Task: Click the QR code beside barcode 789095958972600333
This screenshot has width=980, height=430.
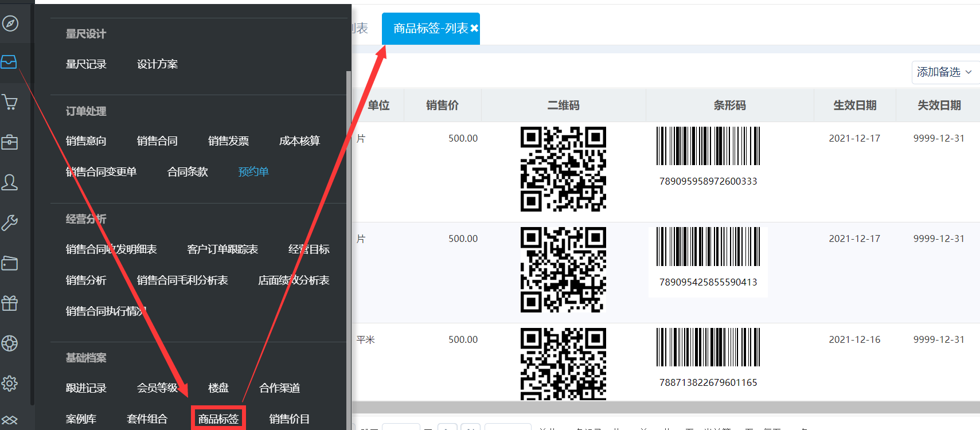Action: (563, 169)
